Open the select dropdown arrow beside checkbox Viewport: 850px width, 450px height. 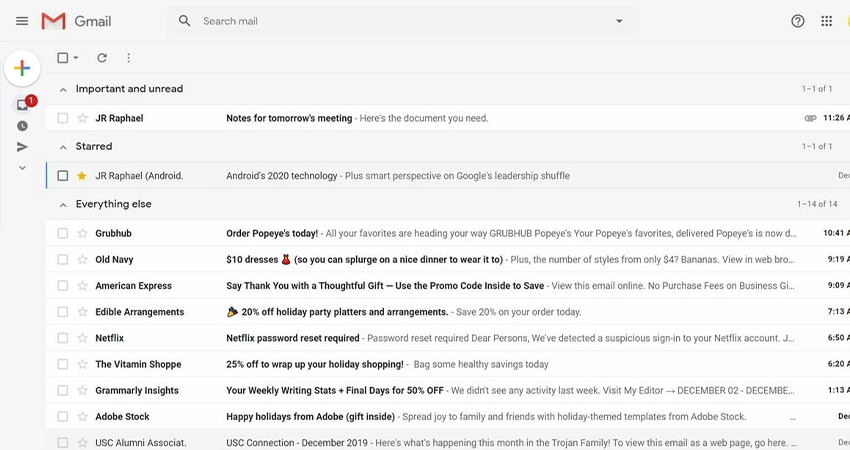point(76,57)
